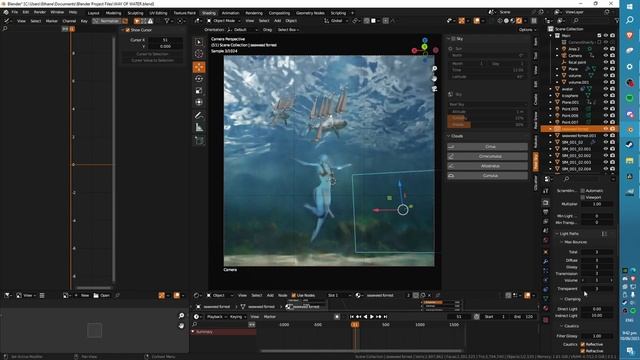The height and width of the screenshot is (360, 640).
Task: Click the Open image button
Action: 102,296
